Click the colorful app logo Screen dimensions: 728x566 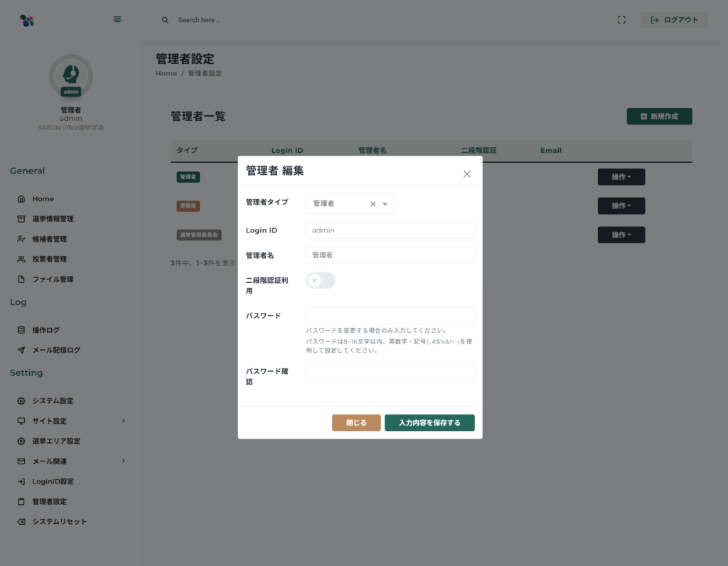(27, 21)
